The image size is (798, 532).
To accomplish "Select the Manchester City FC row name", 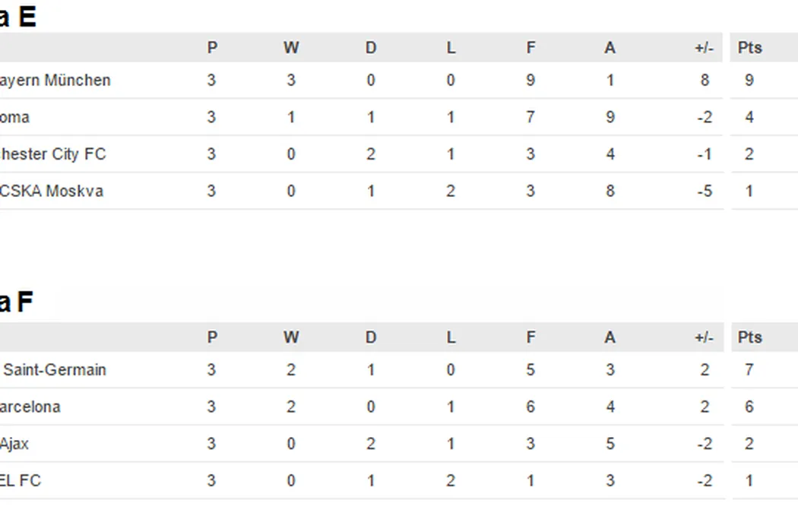I will click(x=52, y=154).
